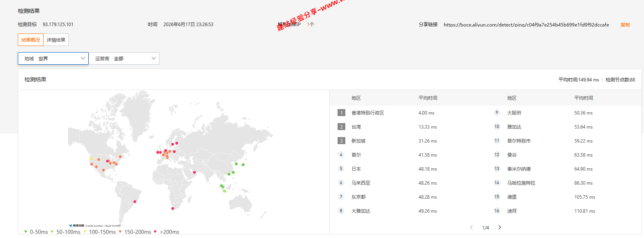The image size is (644, 238).
Task: Switch to the 详情结果 tab
Action: pos(56,40)
